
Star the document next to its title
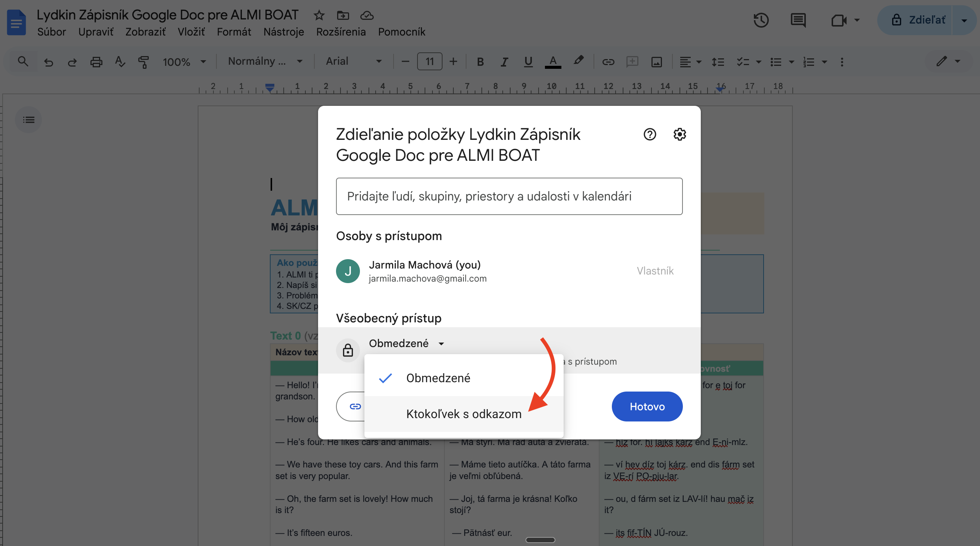coord(319,15)
